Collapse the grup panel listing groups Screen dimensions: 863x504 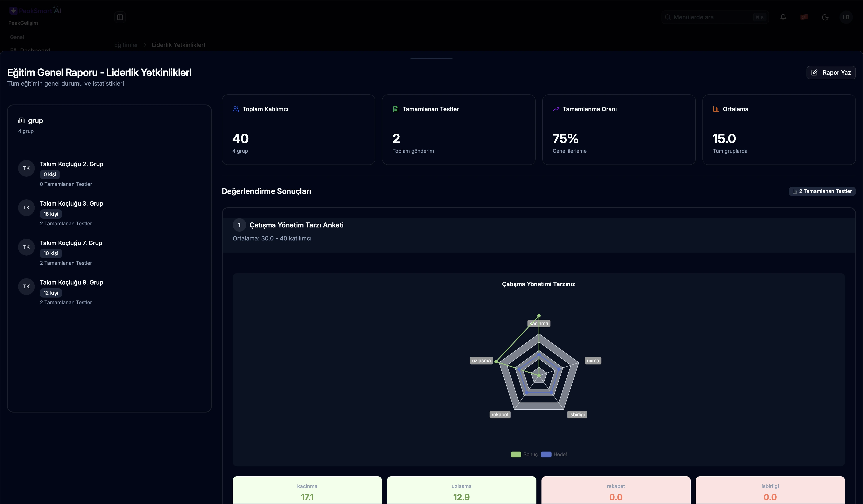30,120
